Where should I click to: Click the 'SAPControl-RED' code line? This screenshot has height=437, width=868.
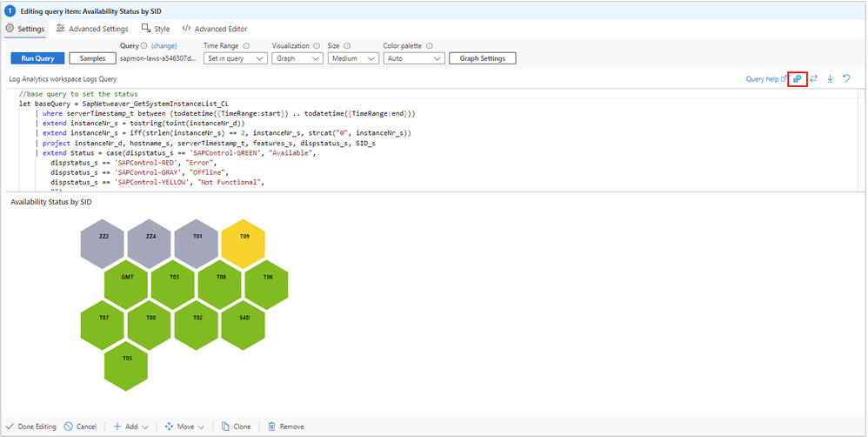pos(132,162)
